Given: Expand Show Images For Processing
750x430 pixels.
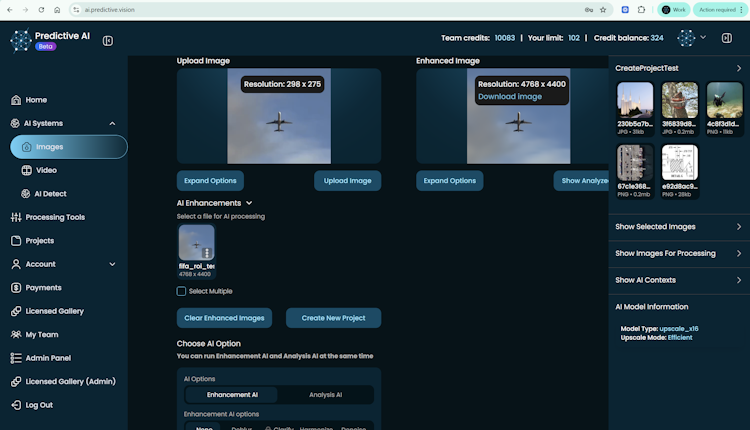Looking at the screenshot, I should tap(679, 254).
